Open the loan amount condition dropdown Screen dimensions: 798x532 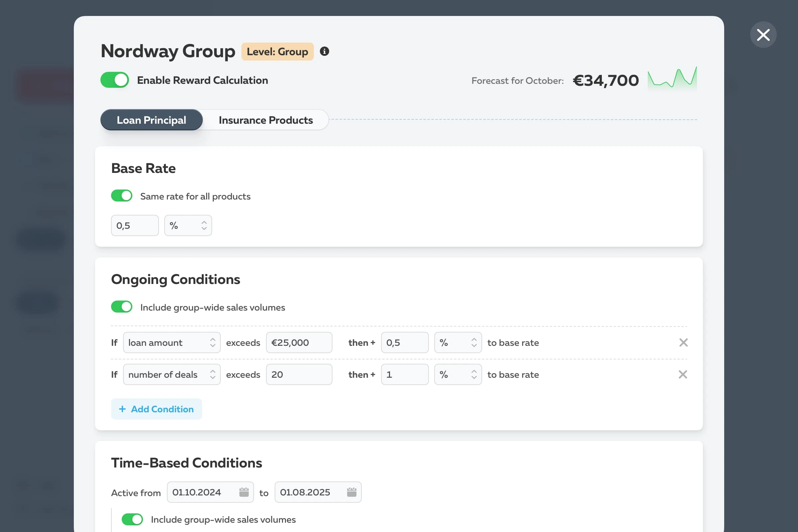click(172, 342)
